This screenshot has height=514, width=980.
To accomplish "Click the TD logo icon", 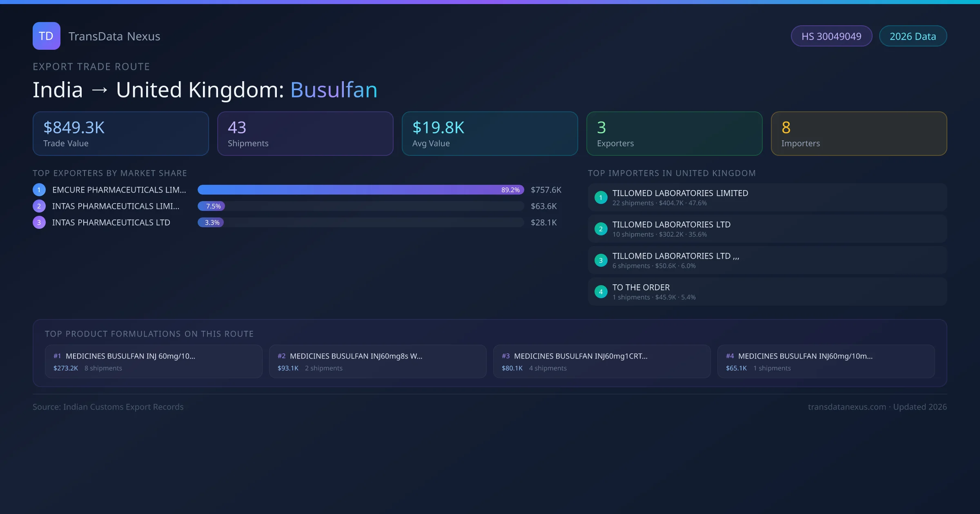I will 46,36.
